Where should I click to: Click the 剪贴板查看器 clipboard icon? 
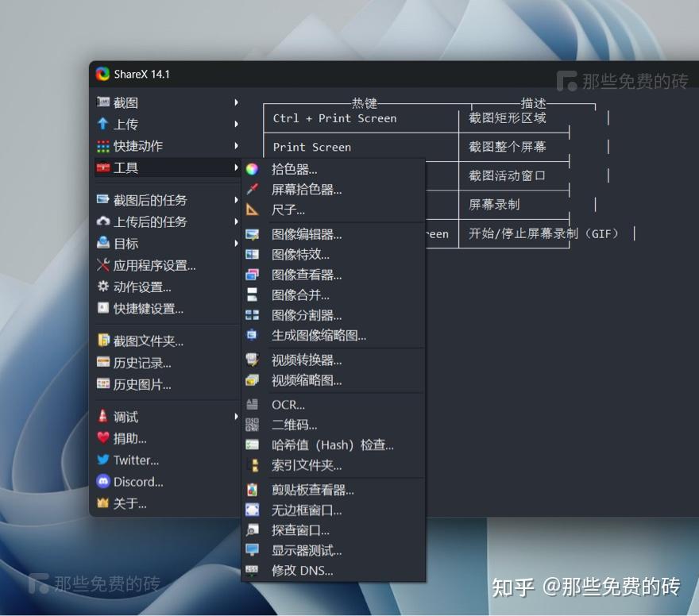252,490
